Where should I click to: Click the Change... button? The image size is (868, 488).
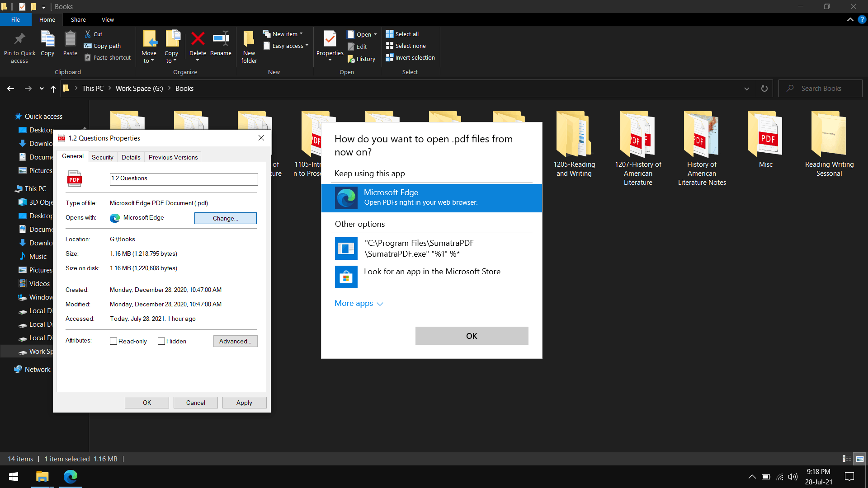click(225, 218)
